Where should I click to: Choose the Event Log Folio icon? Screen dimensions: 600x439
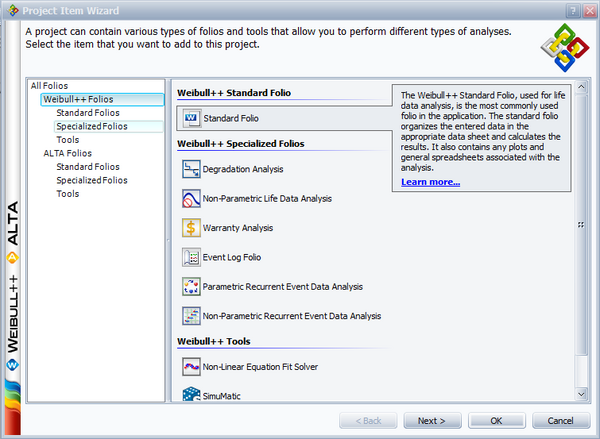pos(191,257)
